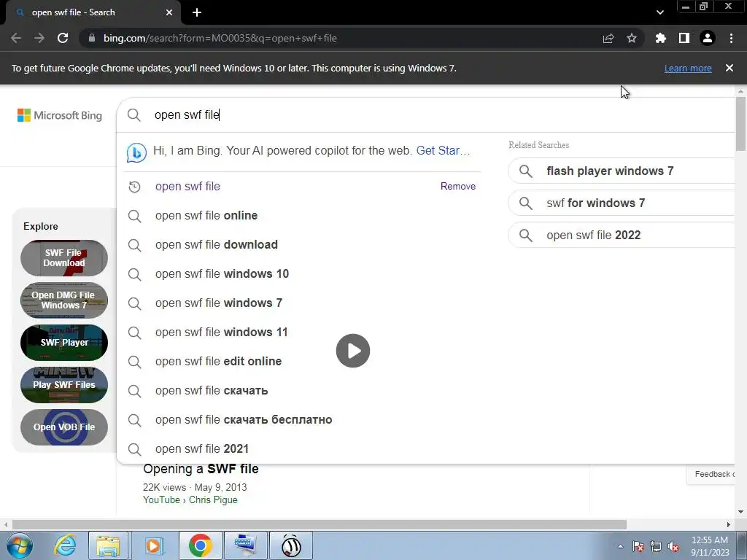Click the share this page icon
Screen dimensions: 747x560
point(608,38)
